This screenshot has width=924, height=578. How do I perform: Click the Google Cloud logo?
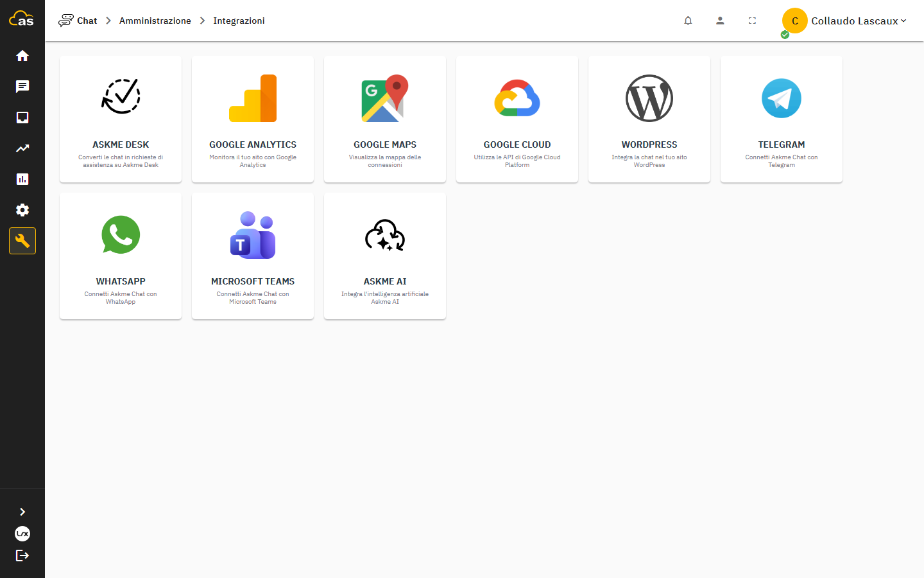click(x=517, y=98)
